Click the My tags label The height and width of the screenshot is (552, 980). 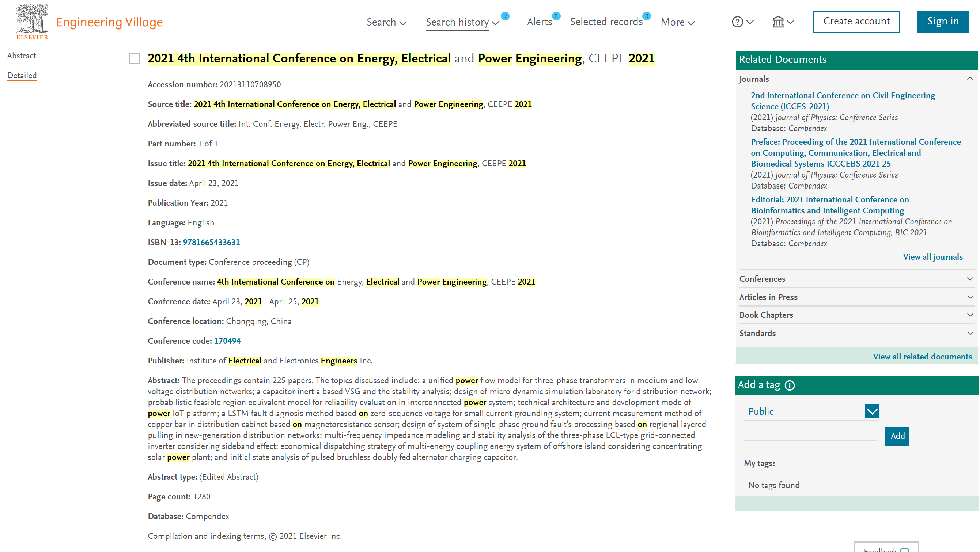click(x=759, y=464)
